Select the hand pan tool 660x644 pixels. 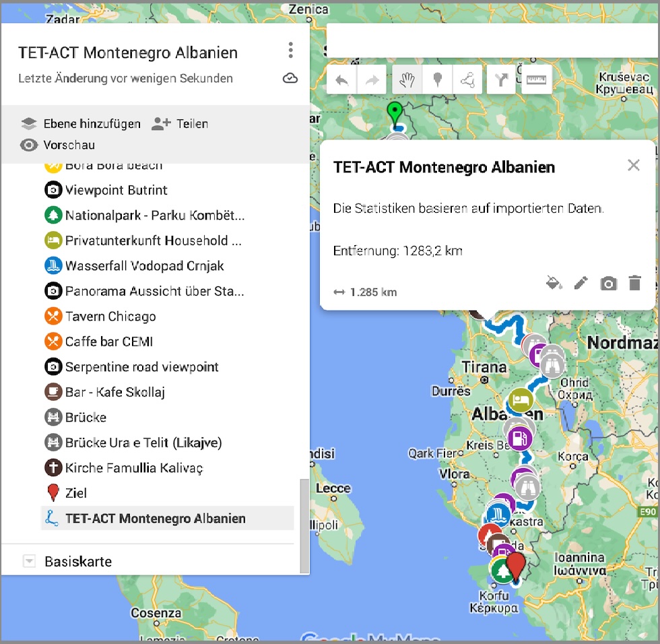point(407,79)
